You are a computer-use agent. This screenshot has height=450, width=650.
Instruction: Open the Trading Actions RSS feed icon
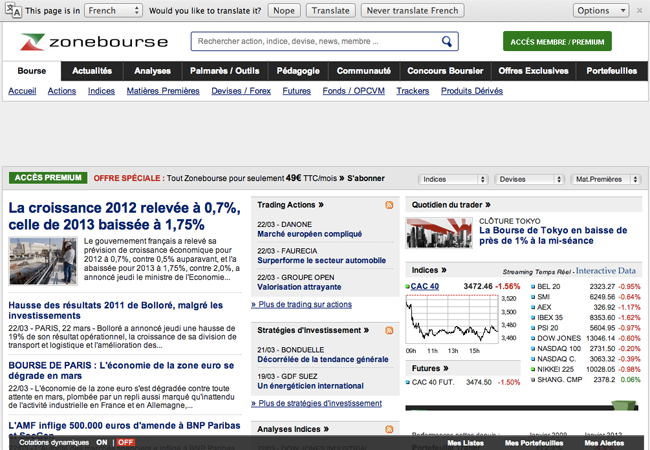tap(389, 205)
